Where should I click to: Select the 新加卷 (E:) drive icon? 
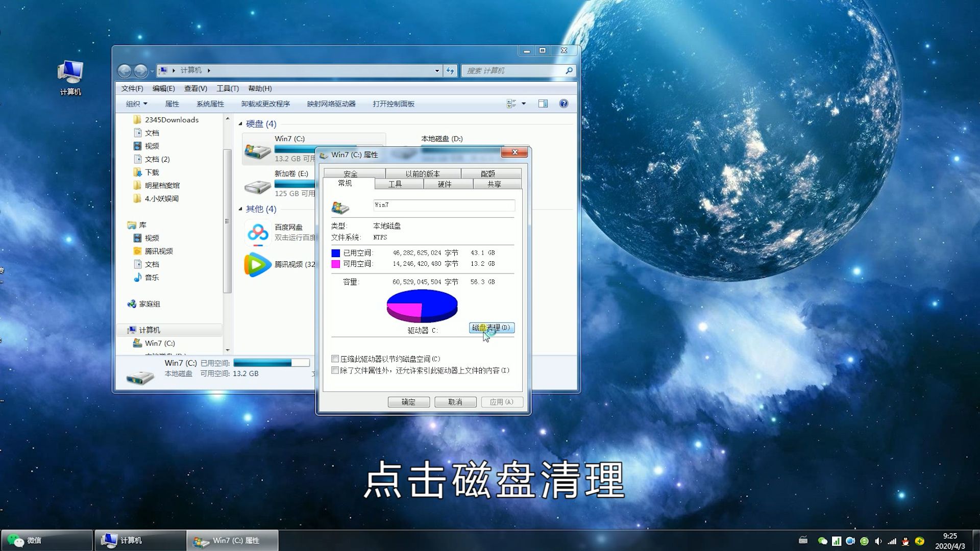[x=257, y=187]
